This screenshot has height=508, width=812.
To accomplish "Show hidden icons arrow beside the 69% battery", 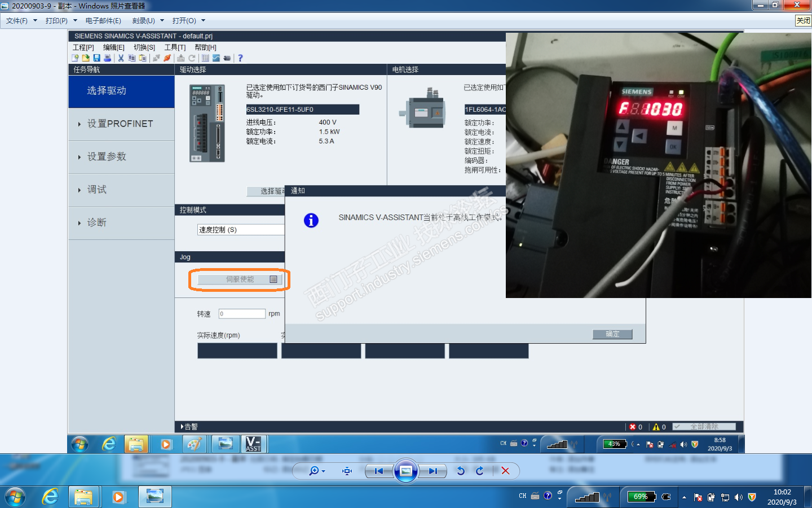I will pos(684,497).
